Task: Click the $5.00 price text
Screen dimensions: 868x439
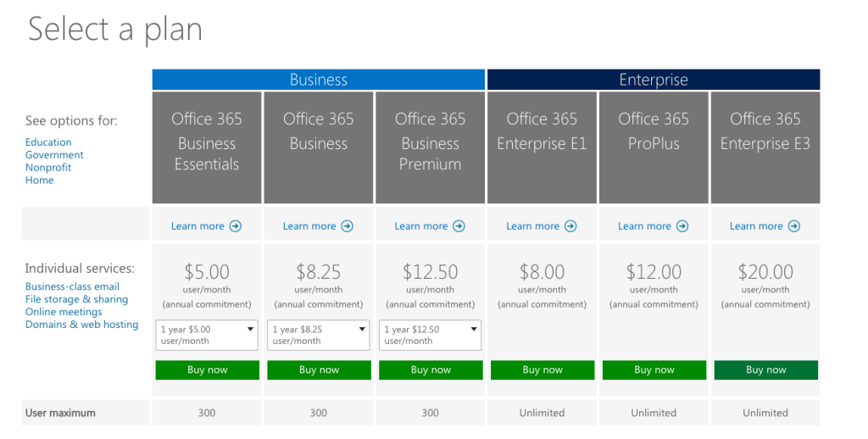Action: [207, 272]
